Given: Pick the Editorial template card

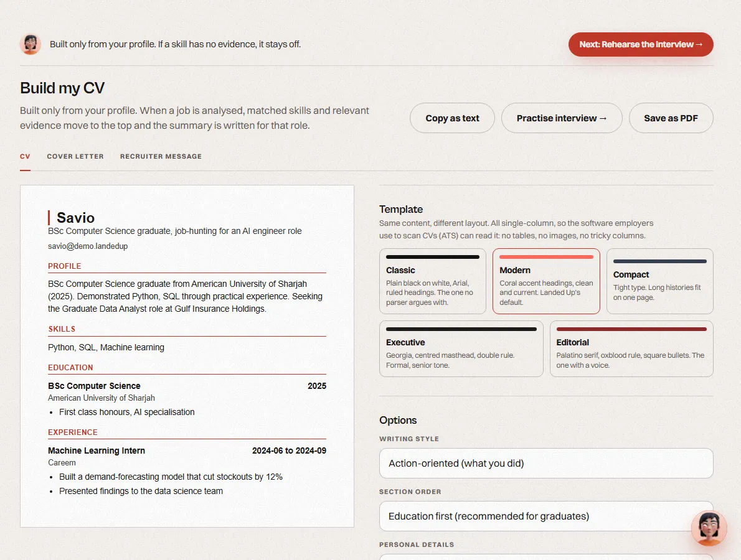Looking at the screenshot, I should [631, 348].
